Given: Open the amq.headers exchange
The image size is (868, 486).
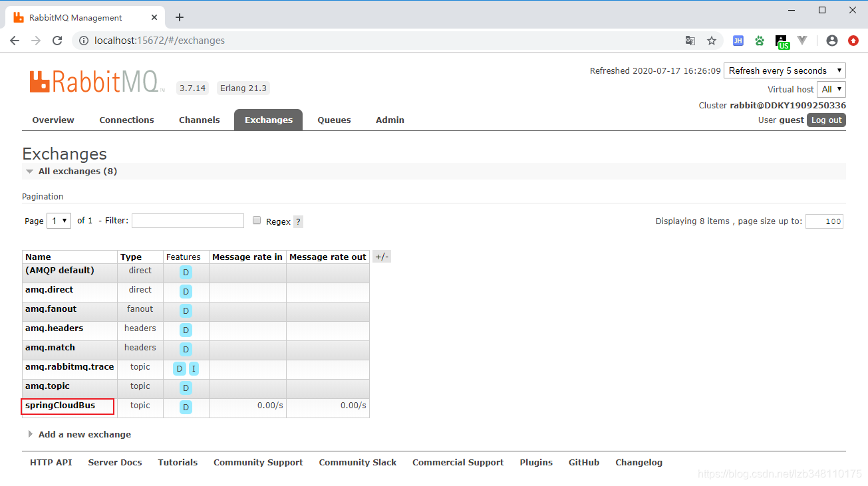Looking at the screenshot, I should tap(53, 328).
